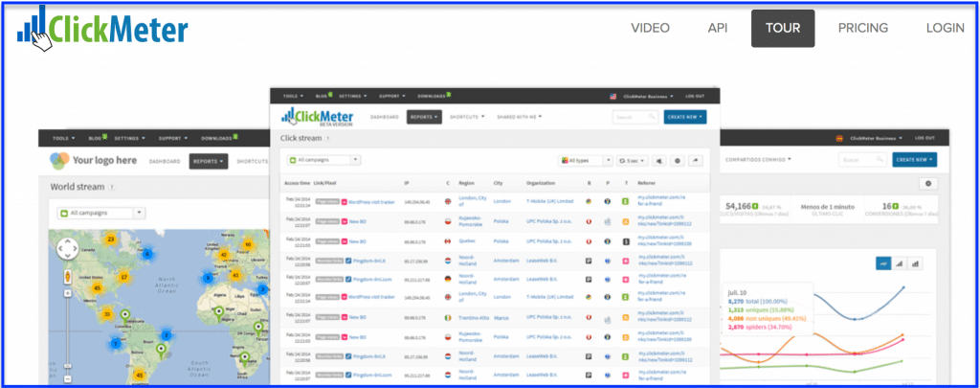Open the API page from the site navigation
The image size is (980, 388).
[x=718, y=28]
